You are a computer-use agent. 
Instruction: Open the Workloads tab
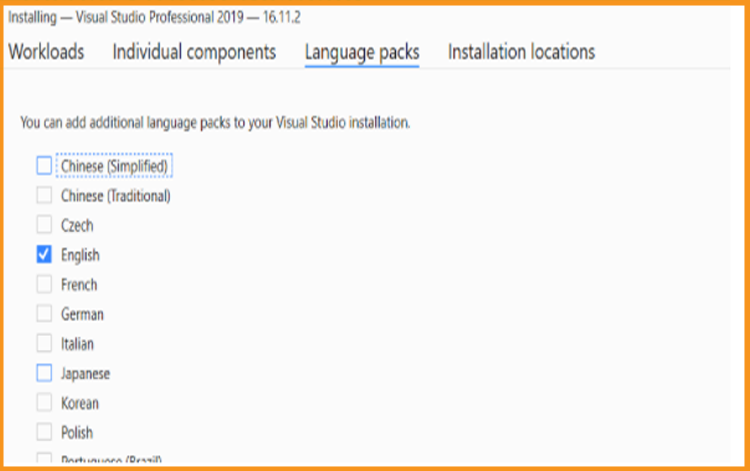pos(46,52)
